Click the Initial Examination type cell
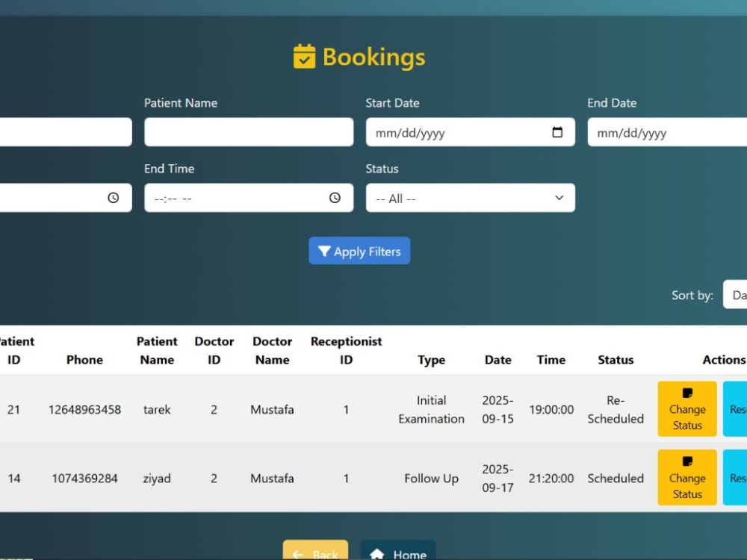Viewport: 747px width, 560px height. pyautogui.click(x=431, y=409)
